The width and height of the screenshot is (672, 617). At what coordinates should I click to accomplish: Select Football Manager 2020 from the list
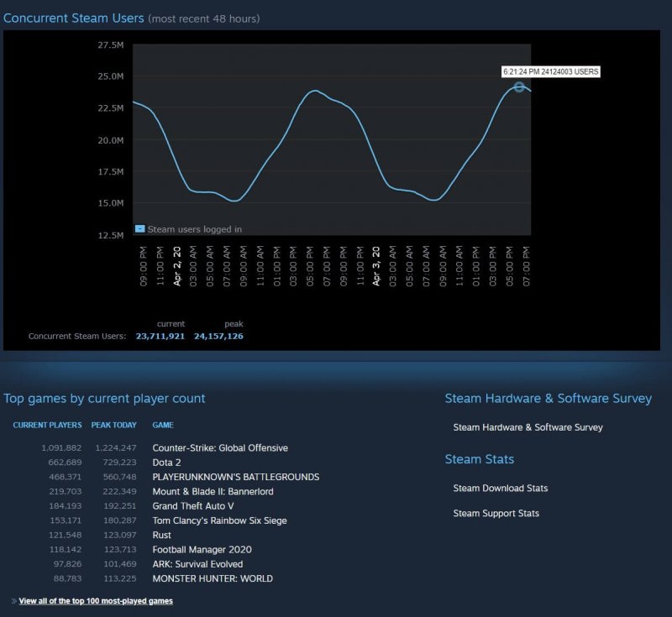pos(200,550)
